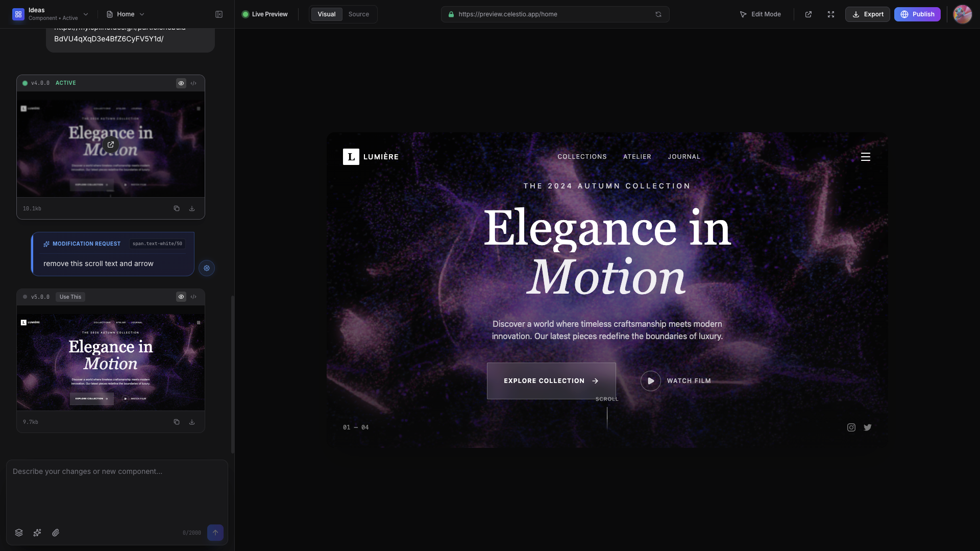The image size is (980, 551).
Task: Click the Publish button
Action: [917, 14]
